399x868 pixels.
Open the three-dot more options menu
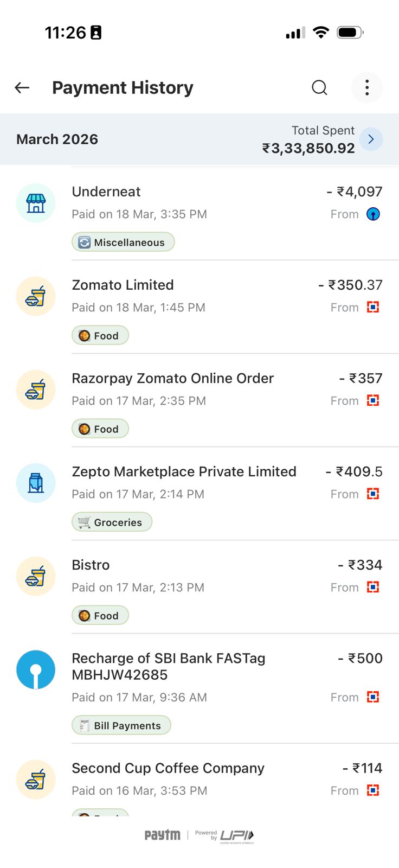(367, 87)
